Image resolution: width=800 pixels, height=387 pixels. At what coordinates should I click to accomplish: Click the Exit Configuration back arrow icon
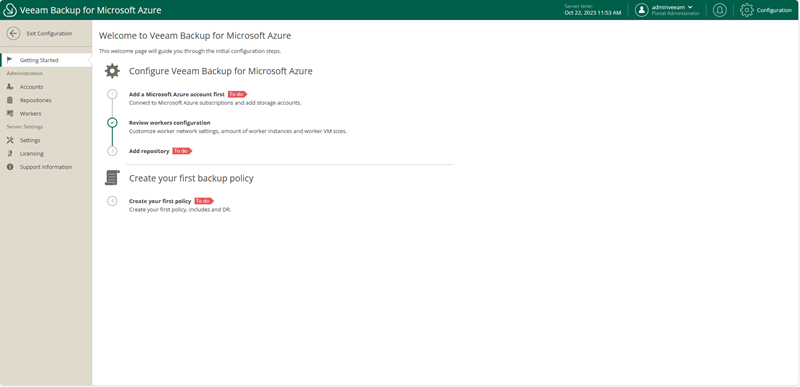(x=13, y=34)
